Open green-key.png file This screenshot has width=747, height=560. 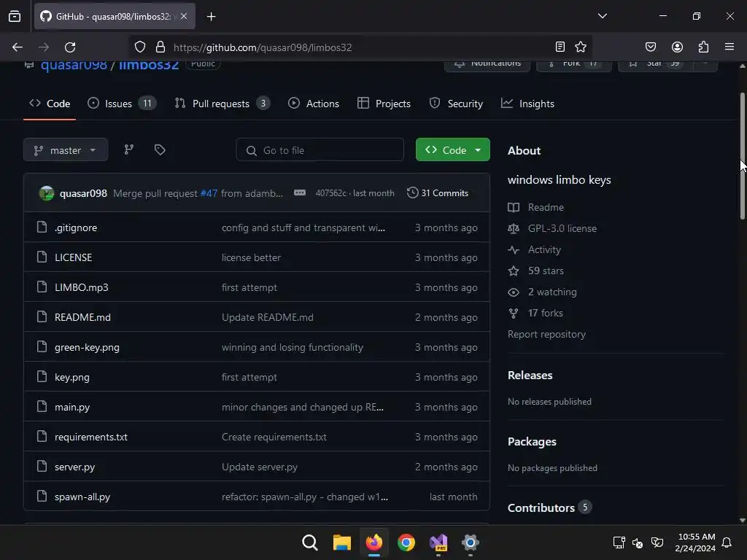pos(87,348)
